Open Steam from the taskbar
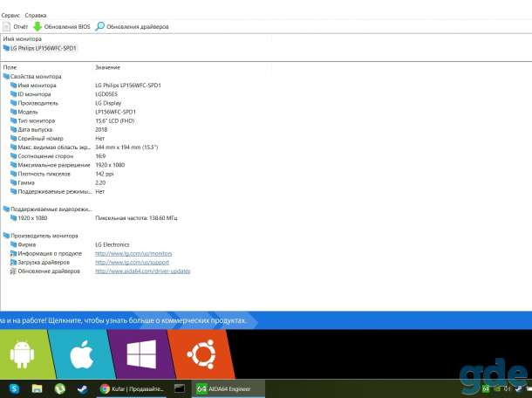 83,388
